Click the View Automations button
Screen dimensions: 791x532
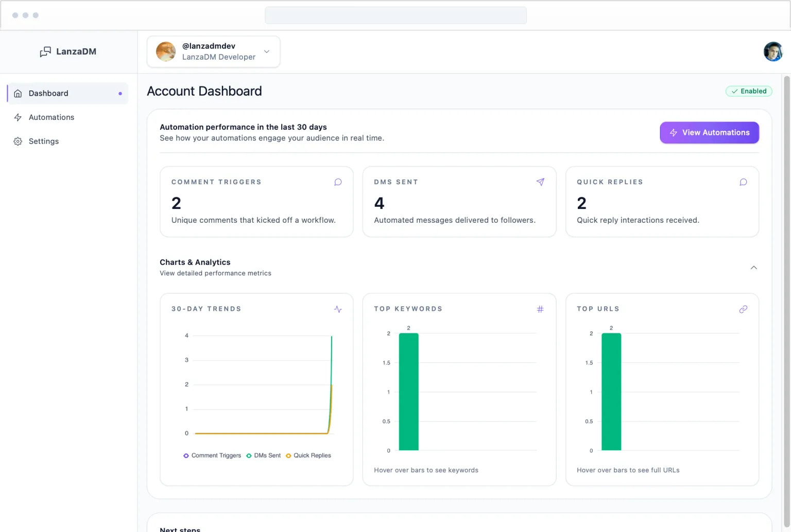point(709,133)
